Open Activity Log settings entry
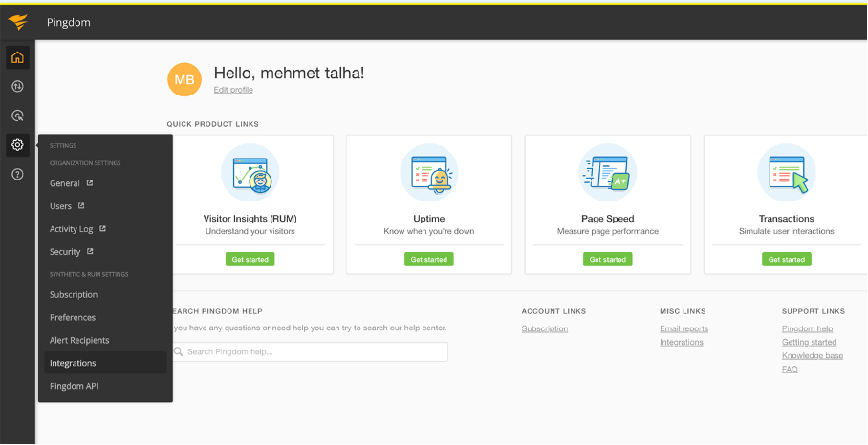The image size is (868, 445). 72,229
